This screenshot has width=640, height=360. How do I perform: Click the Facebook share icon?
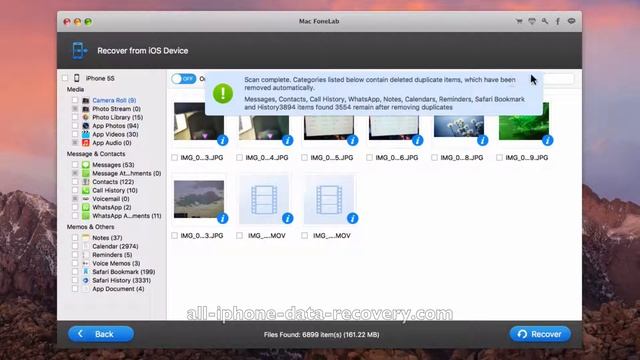pyautogui.click(x=558, y=21)
